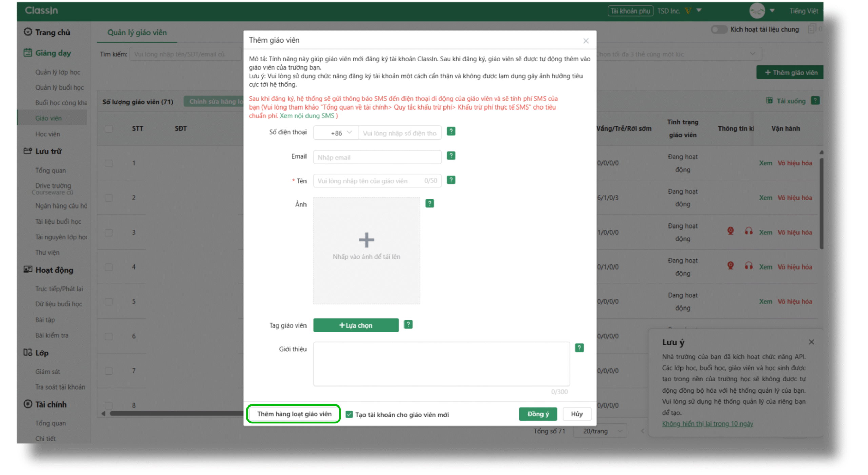Click help icon next to phone number field
The height and width of the screenshot is (475, 868).
451,131
